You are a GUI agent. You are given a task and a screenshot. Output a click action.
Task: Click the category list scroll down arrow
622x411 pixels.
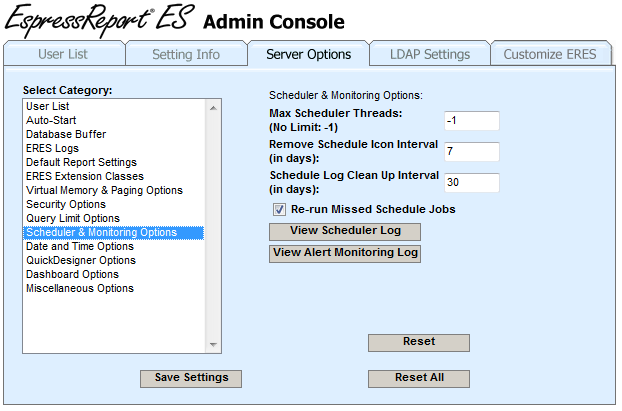[x=213, y=344]
